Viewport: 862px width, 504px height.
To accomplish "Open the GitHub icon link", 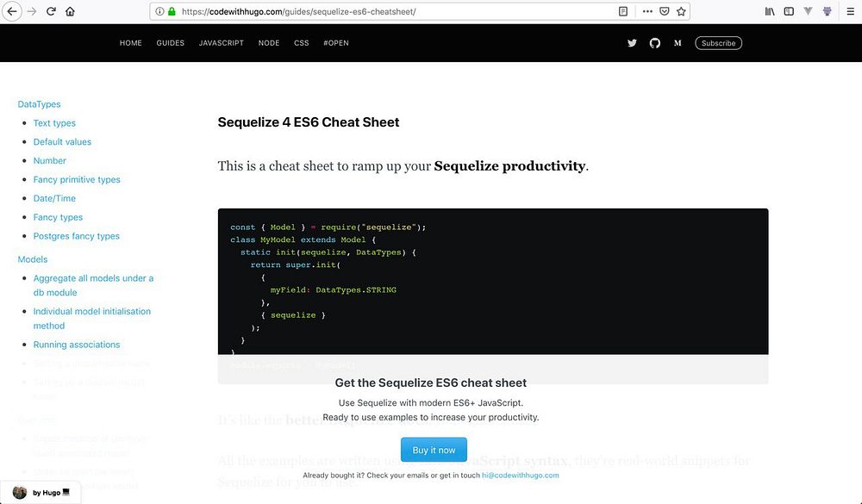I will coord(655,43).
